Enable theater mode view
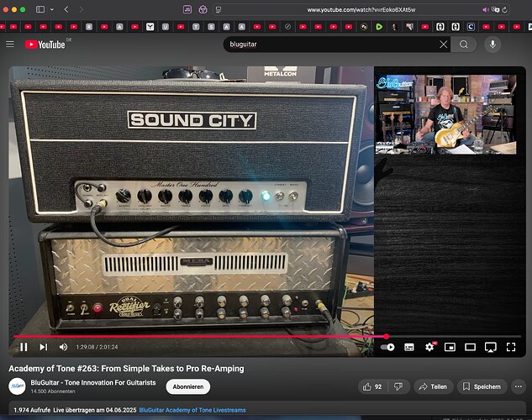The width and height of the screenshot is (532, 420). pyautogui.click(x=471, y=347)
